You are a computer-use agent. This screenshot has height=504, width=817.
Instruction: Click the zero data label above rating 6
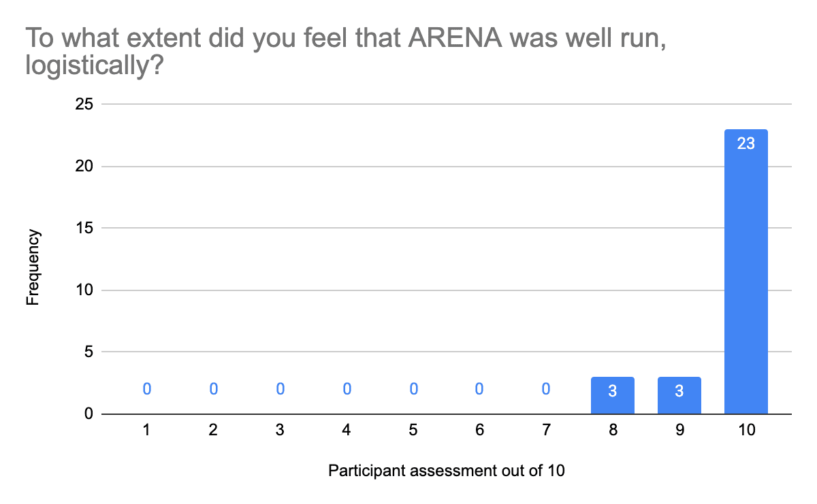(480, 389)
